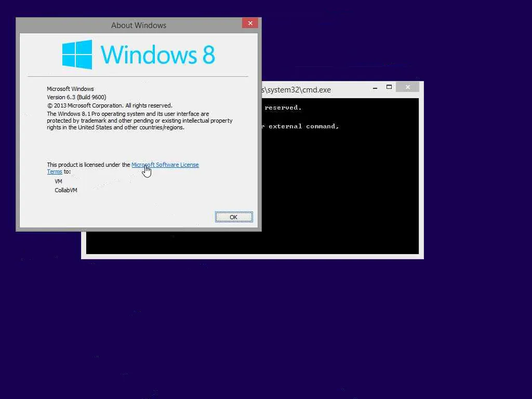Click the 'About Windows' title text
Image resolution: width=532 pixels, height=399 pixels.
[138, 25]
